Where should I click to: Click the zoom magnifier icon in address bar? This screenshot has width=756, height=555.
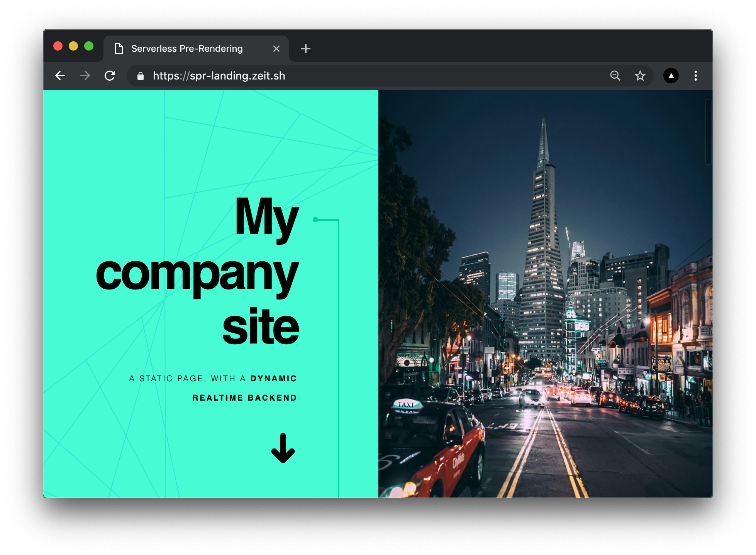point(615,76)
